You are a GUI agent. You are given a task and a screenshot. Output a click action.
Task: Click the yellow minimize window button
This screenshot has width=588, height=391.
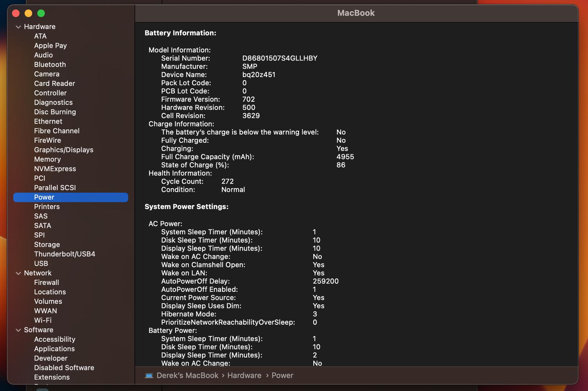pyautogui.click(x=28, y=13)
